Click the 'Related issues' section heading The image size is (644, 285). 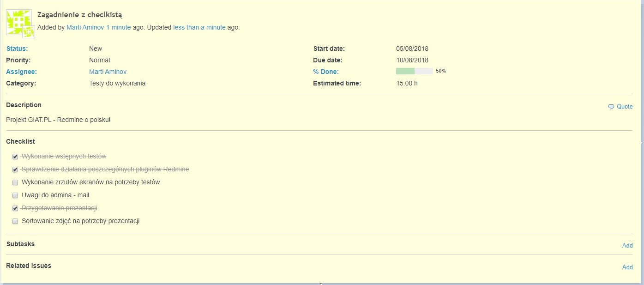[x=29, y=266]
